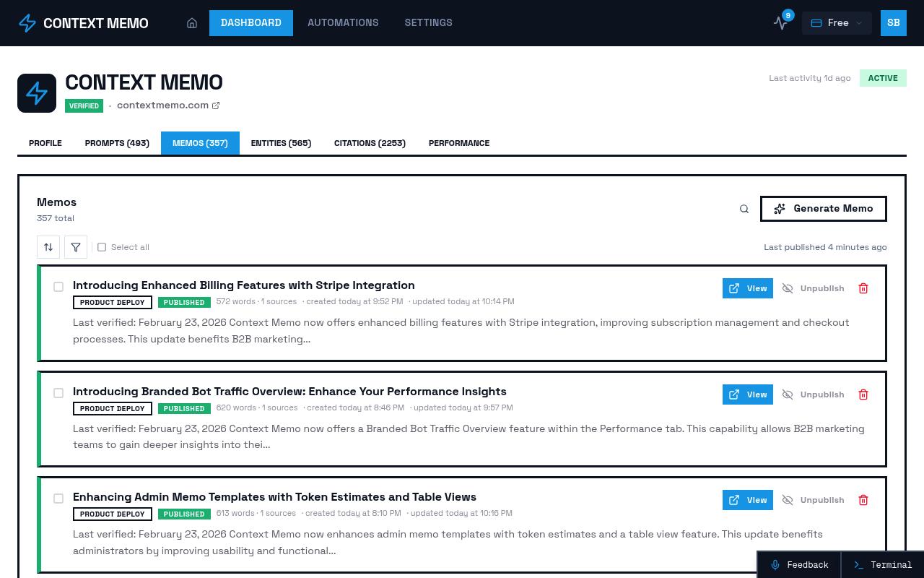Switch to the ENTITIES tab
The height and width of the screenshot is (578, 924).
click(281, 142)
